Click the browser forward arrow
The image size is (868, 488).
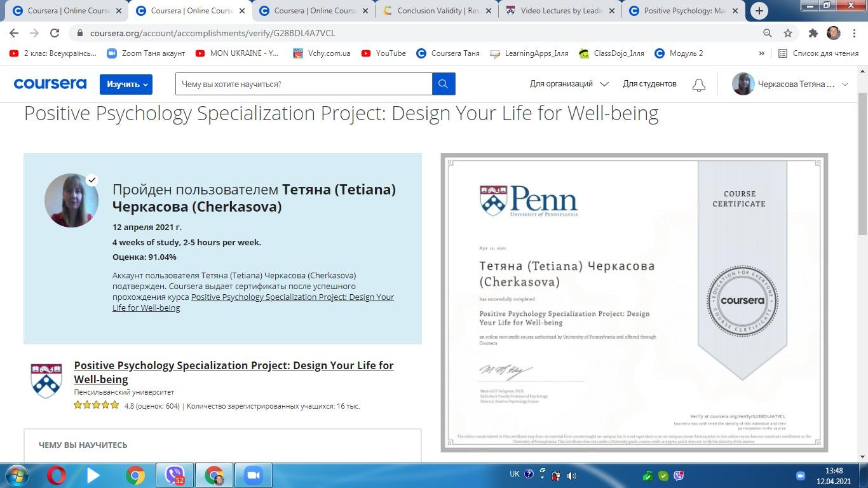click(34, 33)
